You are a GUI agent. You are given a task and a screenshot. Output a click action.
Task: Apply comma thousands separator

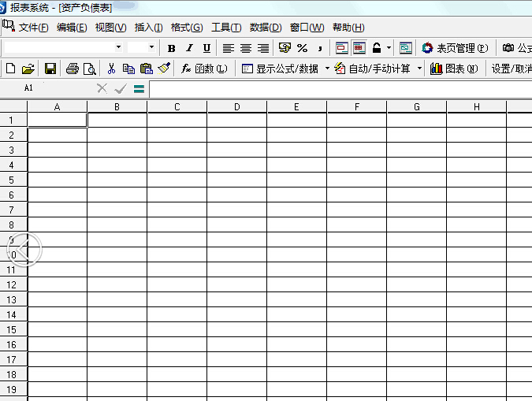coord(320,48)
